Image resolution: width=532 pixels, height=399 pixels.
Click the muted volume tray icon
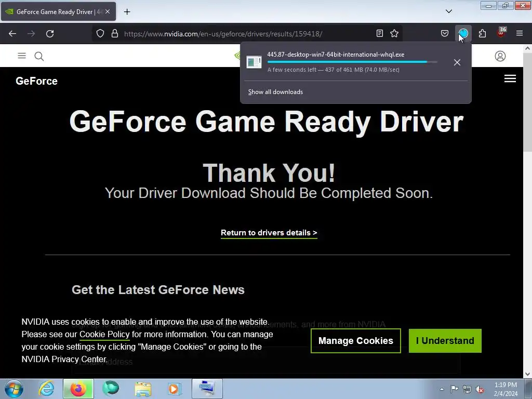tap(480, 390)
